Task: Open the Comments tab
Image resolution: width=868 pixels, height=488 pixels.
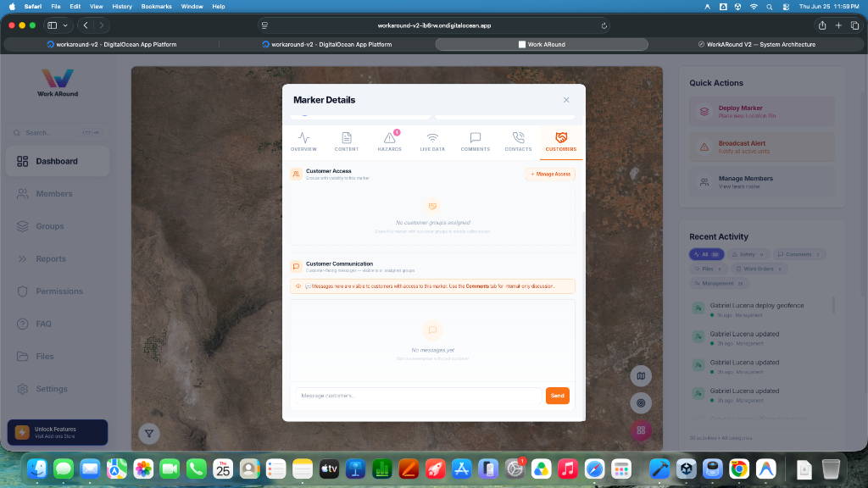Action: click(x=475, y=141)
